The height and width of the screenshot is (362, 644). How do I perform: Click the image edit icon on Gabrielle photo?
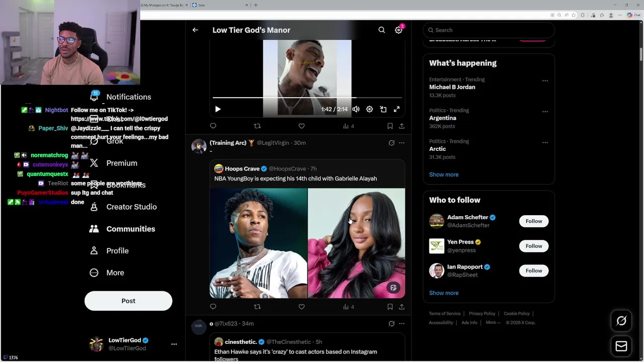pos(393,288)
